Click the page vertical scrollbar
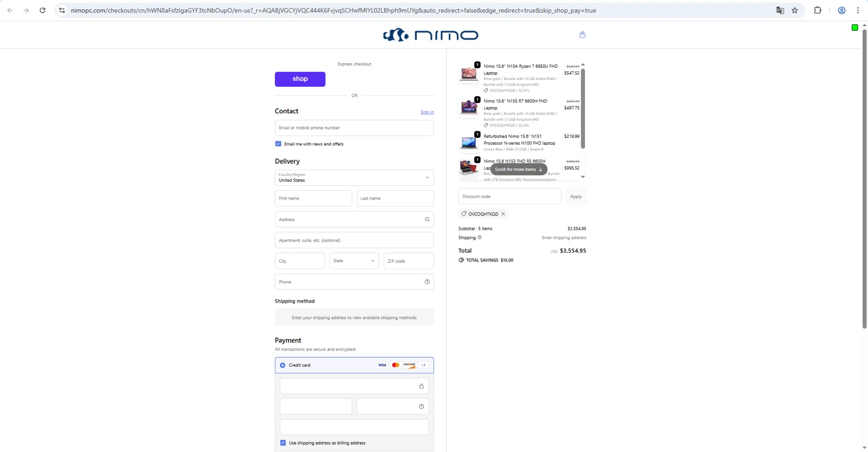This screenshot has width=868, height=452. (x=865, y=178)
